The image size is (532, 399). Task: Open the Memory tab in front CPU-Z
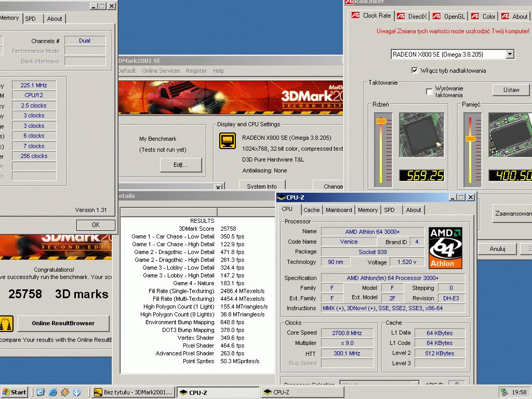click(x=368, y=210)
